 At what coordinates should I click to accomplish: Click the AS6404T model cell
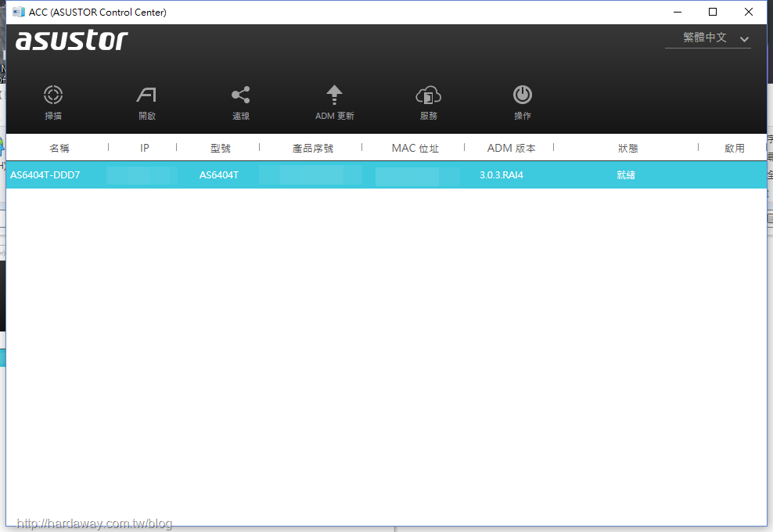[219, 175]
